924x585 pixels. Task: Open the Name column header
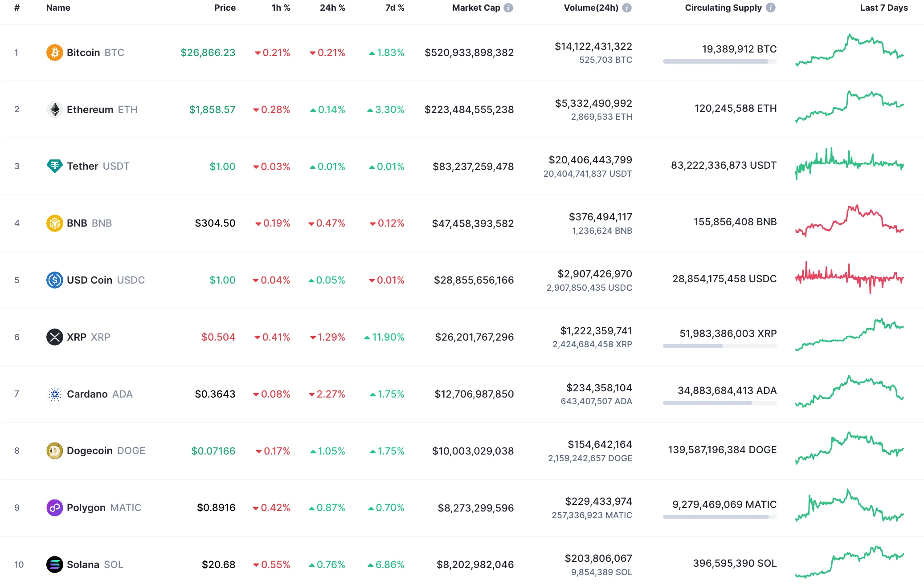[57, 7]
